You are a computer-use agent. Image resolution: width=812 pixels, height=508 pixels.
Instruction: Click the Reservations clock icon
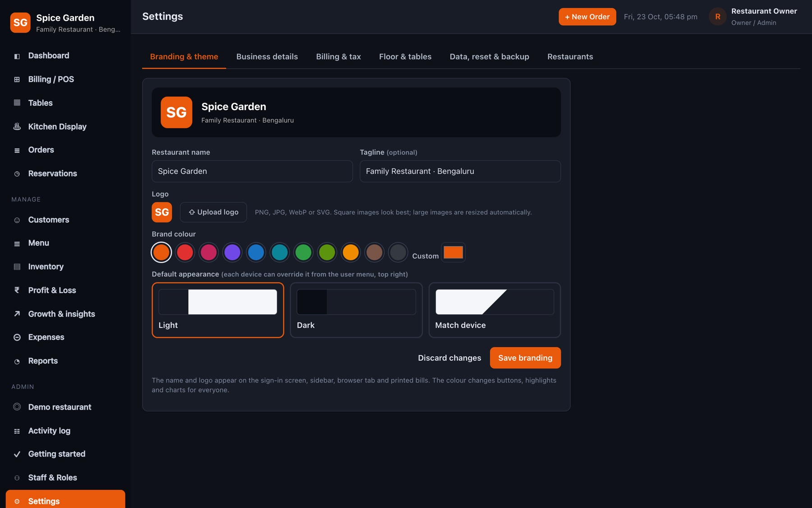point(17,174)
